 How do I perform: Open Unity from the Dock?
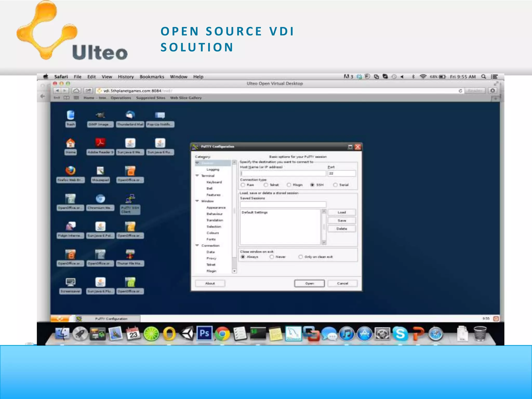pos(187,333)
